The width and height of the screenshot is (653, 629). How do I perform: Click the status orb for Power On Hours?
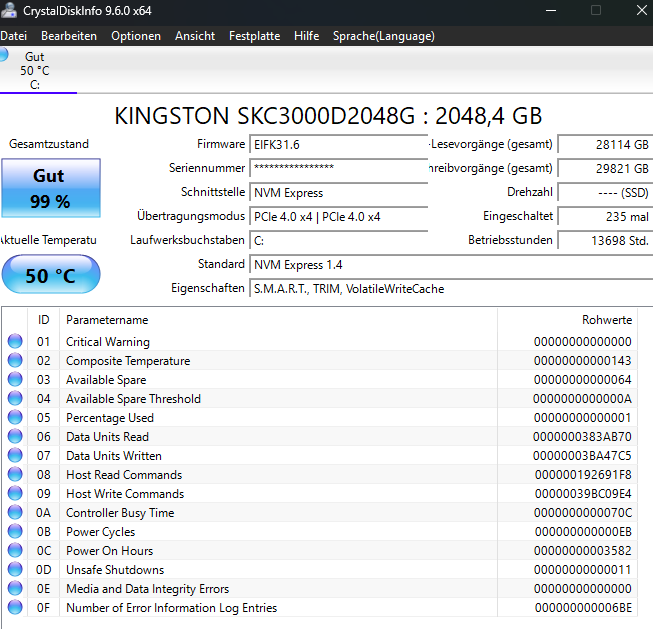pos(15,550)
